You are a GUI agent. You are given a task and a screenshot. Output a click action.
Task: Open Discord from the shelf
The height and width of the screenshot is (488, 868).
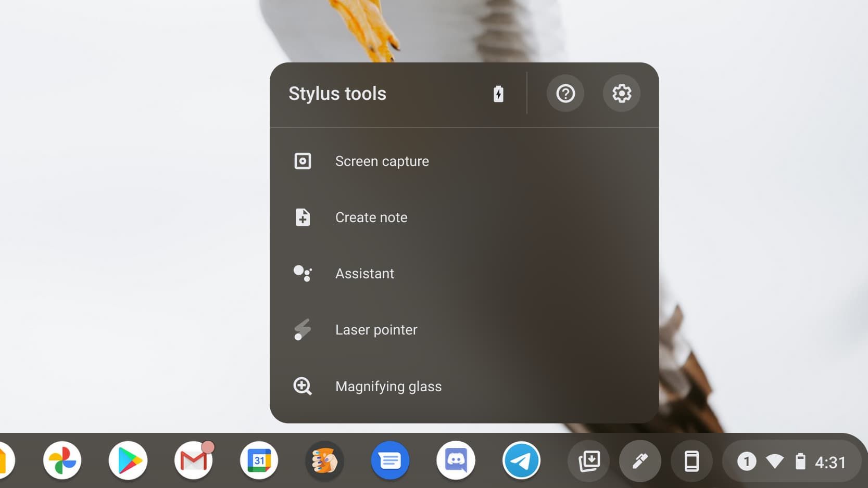coord(456,460)
